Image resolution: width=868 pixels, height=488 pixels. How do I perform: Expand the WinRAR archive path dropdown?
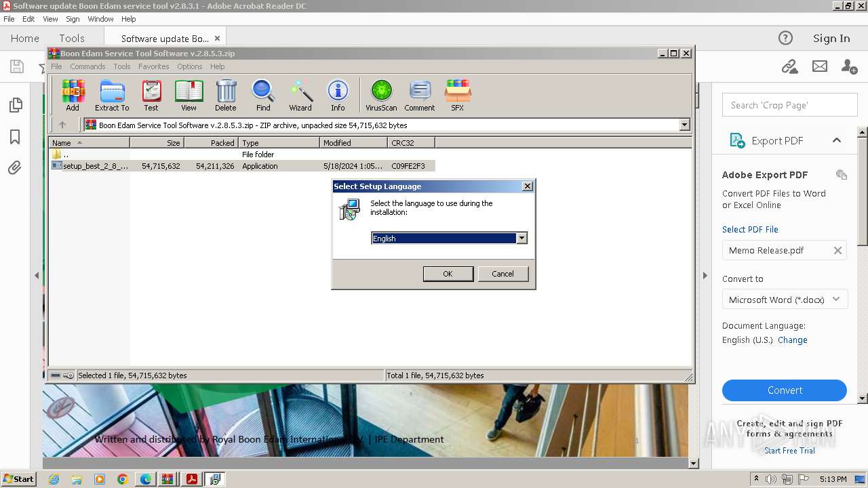(x=684, y=125)
